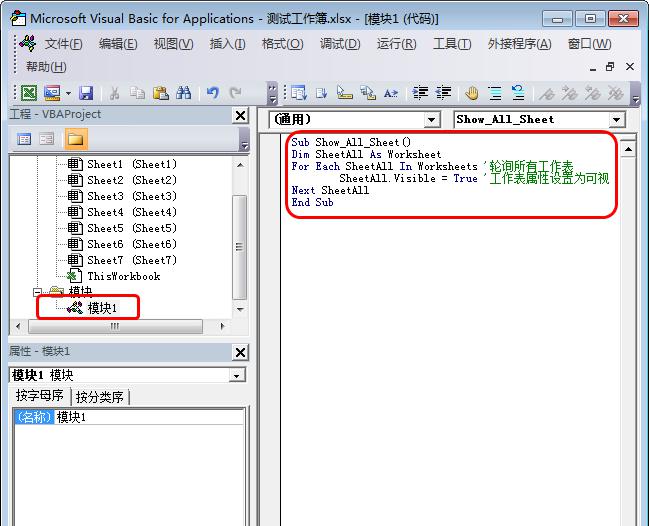
Task: Open the 窗口(W) menu
Action: (589, 43)
